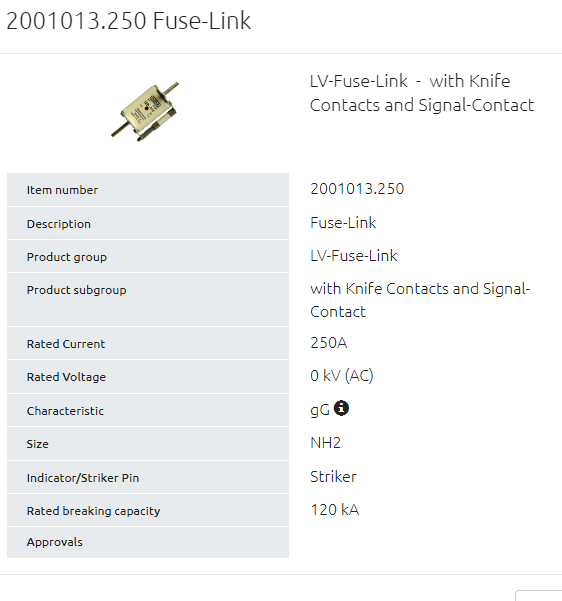The width and height of the screenshot is (562, 601).
Task: Click the Product subgroup label
Action: pos(76,290)
